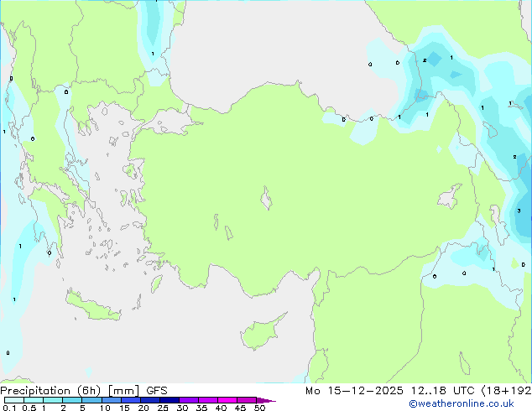Click the Lake Van outline in eastern Turkey
532x411 pixels.
coord(450,196)
